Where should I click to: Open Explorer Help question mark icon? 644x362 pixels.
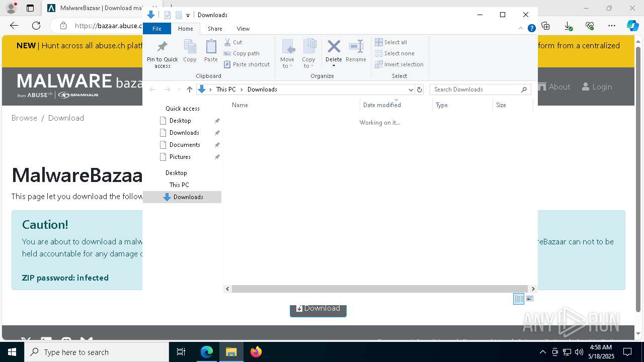click(x=531, y=29)
